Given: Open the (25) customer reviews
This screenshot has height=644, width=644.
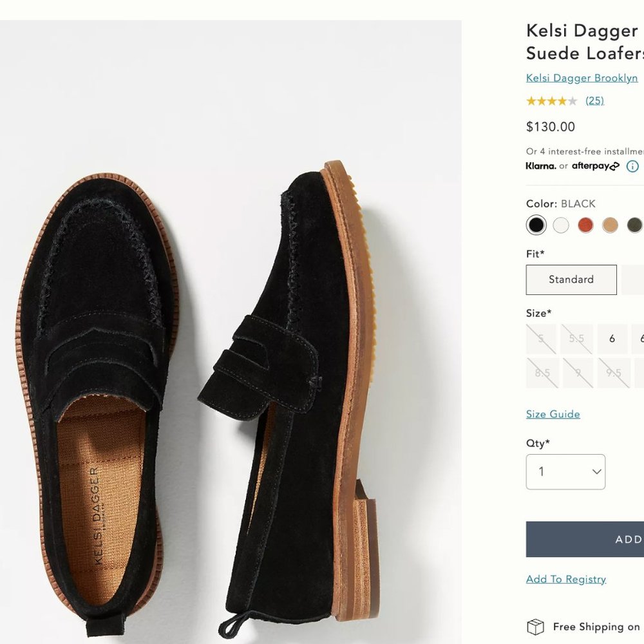Looking at the screenshot, I should point(594,100).
